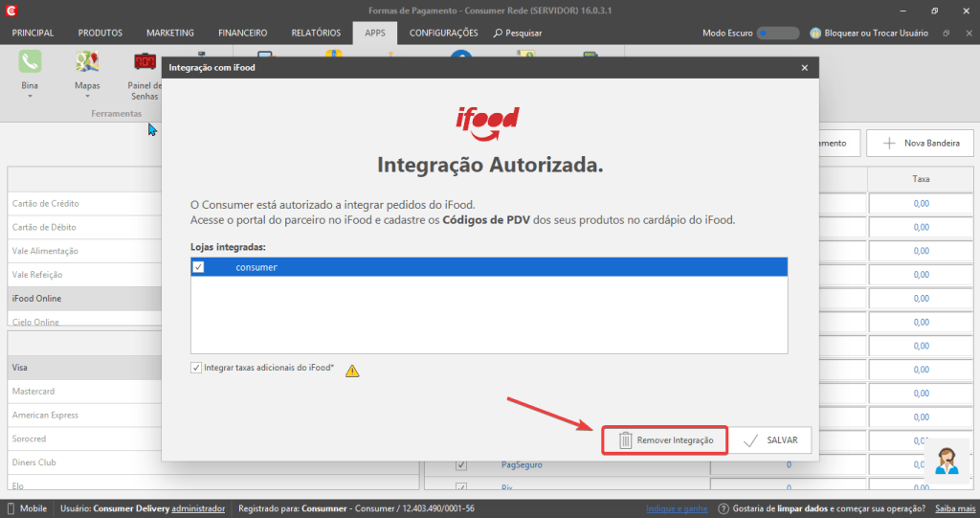This screenshot has height=518, width=980.
Task: Click the search magnifier icon
Action: point(498,34)
